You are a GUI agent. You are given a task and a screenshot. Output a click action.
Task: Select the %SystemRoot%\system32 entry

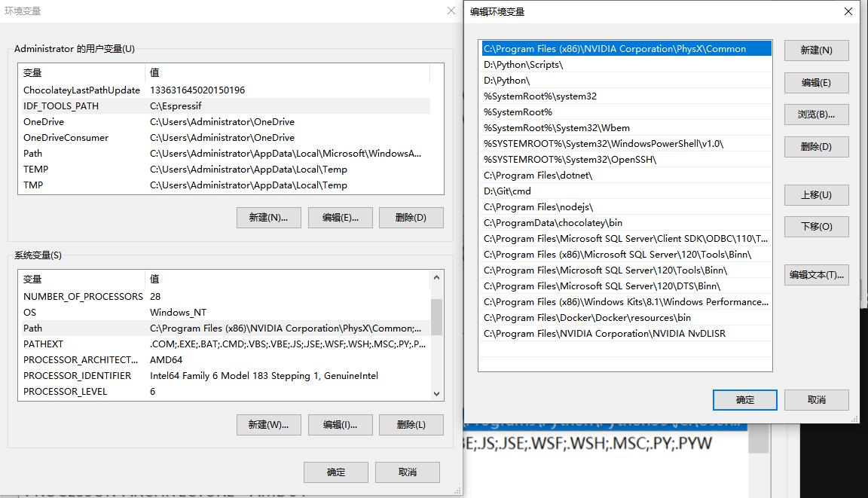[x=626, y=96]
